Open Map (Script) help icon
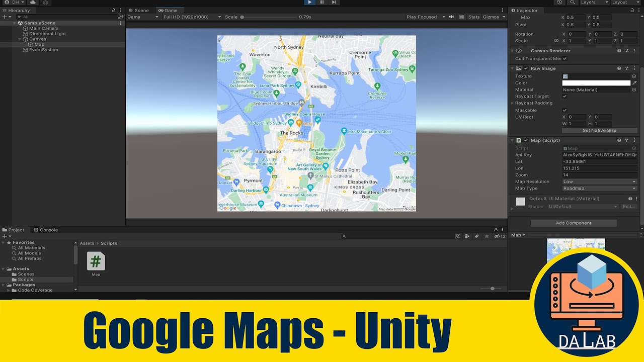Screen dimensions: 644x362 [x=619, y=140]
